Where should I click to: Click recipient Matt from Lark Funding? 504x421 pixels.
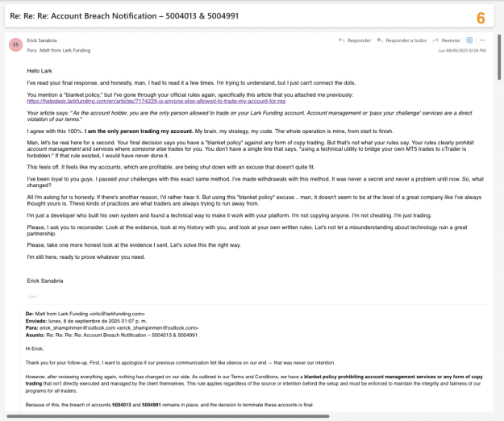pos(65,51)
